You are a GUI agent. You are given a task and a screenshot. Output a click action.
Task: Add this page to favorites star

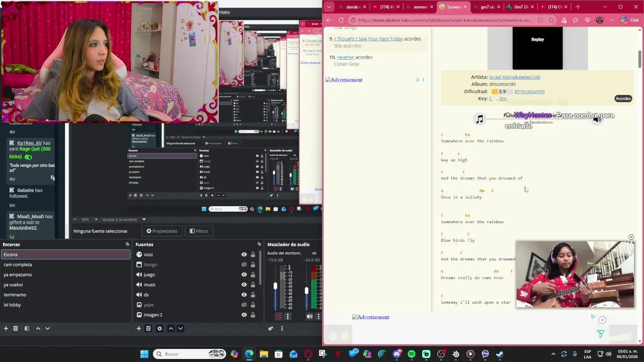(x=551, y=20)
